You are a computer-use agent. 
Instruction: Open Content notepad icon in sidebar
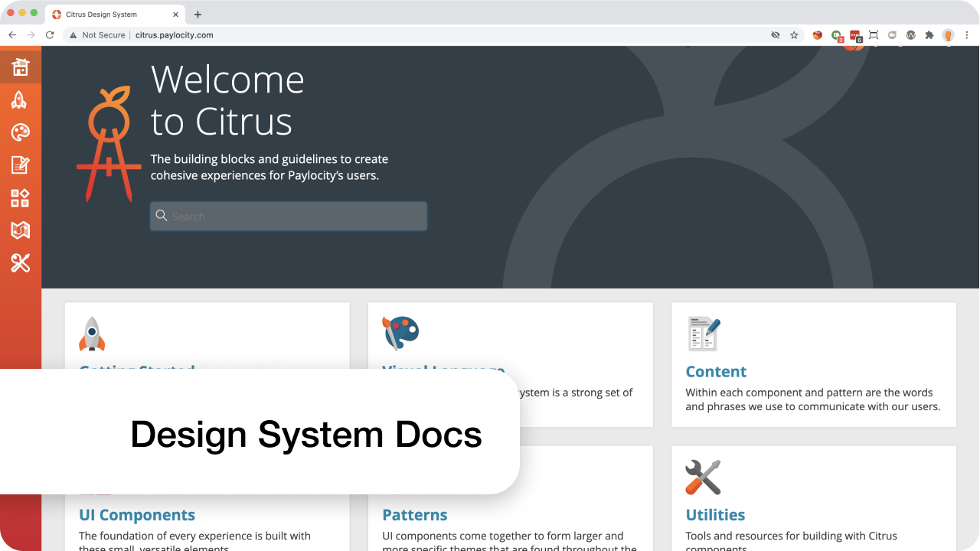[21, 165]
